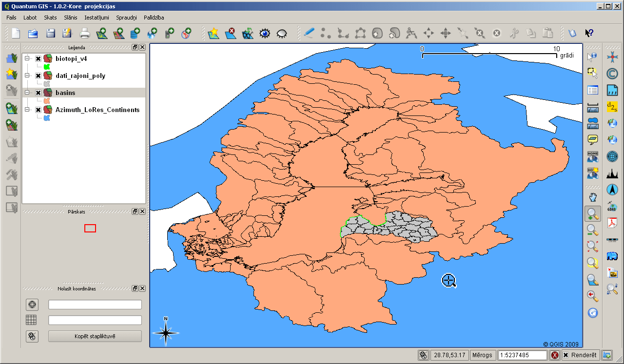This screenshot has height=364, width=624.
Task: Add a WMS layer using the globe icon
Action: coord(152,33)
